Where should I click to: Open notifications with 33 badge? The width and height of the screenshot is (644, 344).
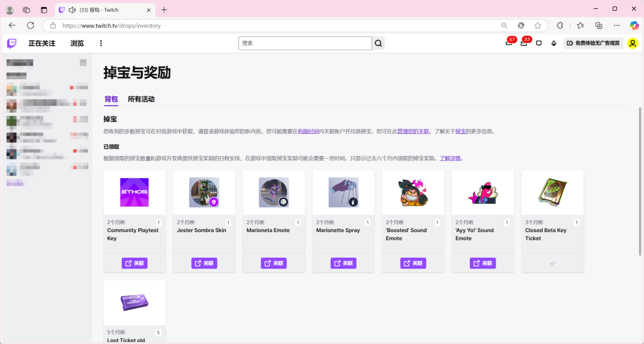(524, 43)
